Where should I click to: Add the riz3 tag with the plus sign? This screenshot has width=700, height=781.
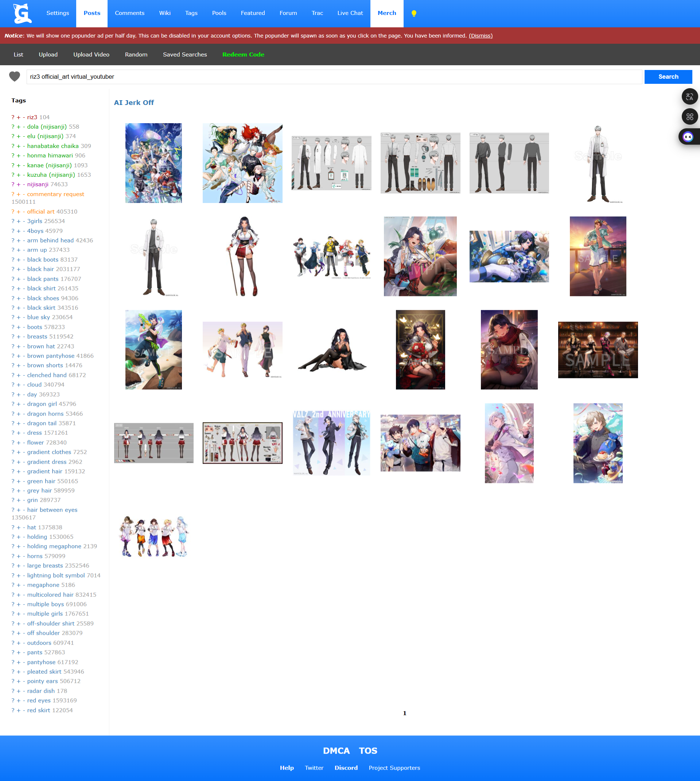(x=19, y=117)
